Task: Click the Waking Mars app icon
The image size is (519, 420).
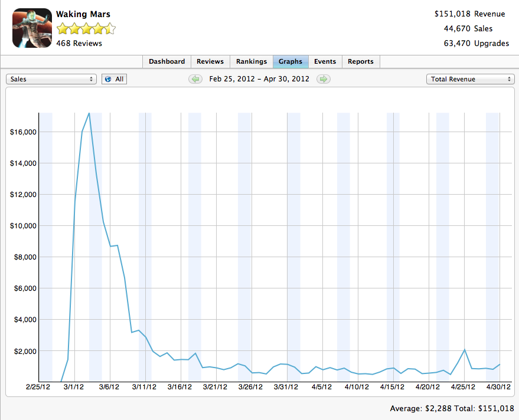Action: tap(32, 28)
